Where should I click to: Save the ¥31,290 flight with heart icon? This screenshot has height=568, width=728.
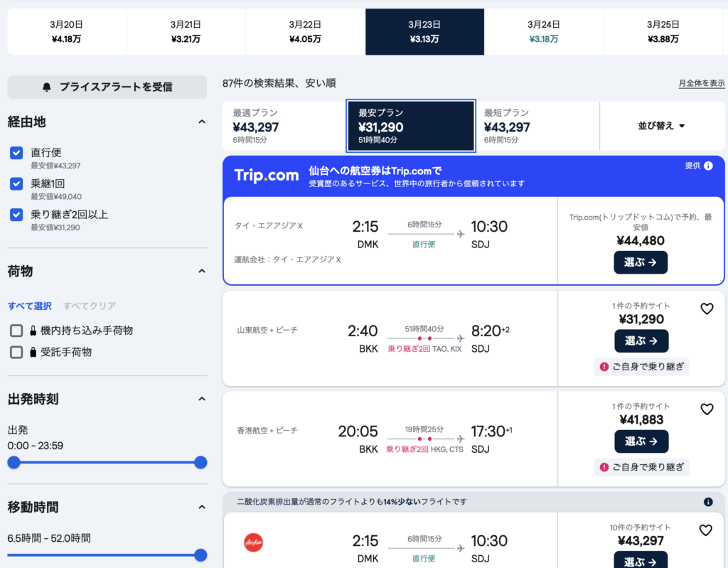coord(707,309)
